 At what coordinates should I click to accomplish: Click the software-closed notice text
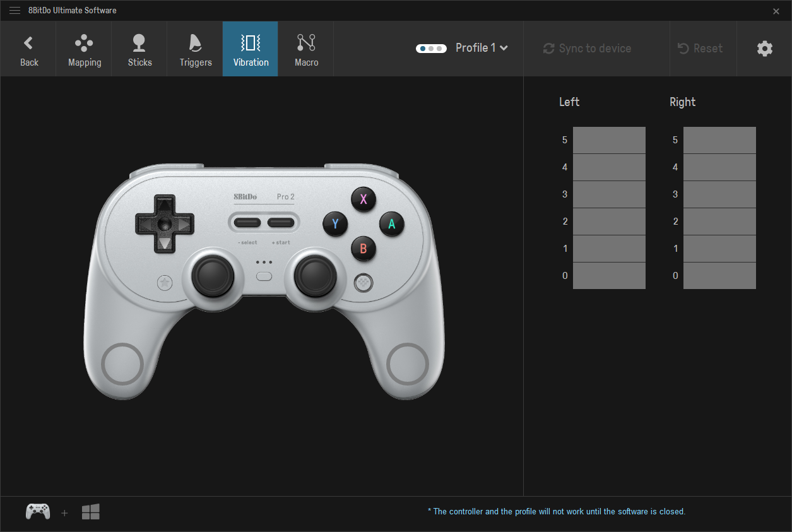pyautogui.click(x=557, y=511)
